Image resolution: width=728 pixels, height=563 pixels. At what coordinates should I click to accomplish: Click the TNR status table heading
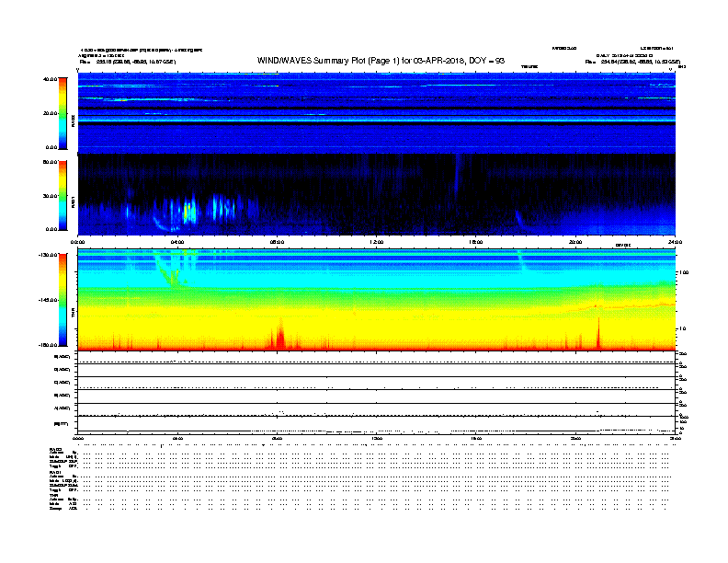click(x=53, y=495)
